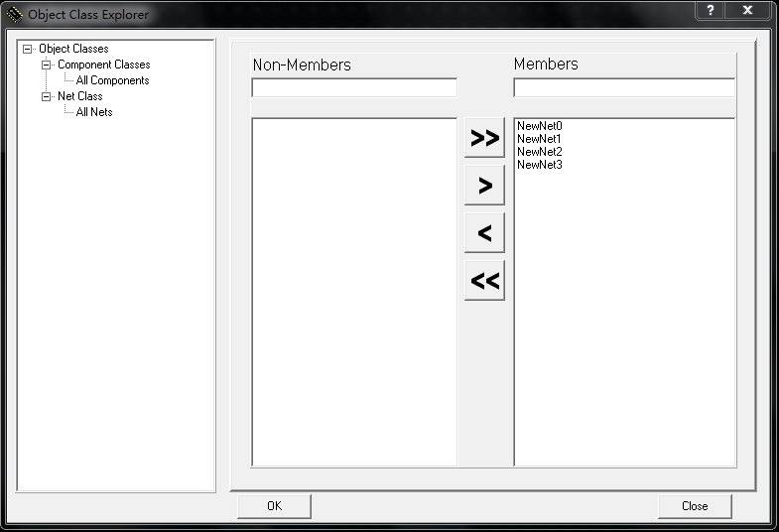The width and height of the screenshot is (779, 532).
Task: Select the Net Class tree label
Action: pos(79,96)
